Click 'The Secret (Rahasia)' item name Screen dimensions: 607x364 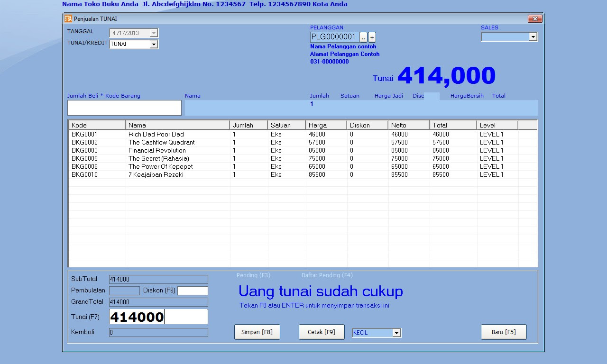point(159,159)
